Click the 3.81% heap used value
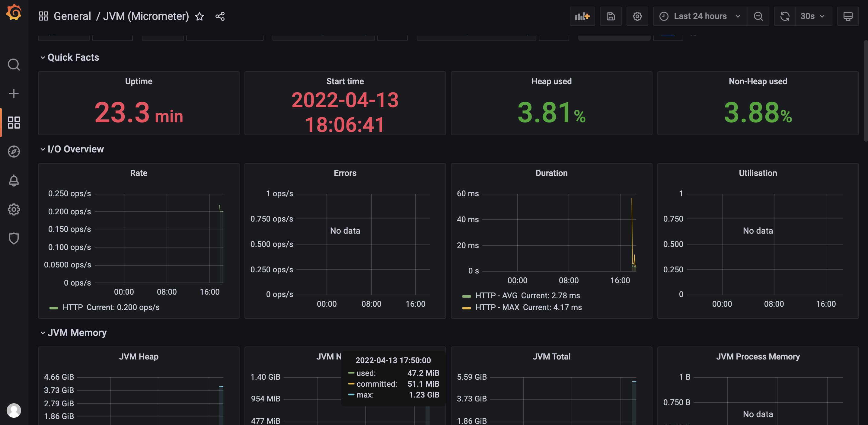This screenshot has height=425, width=868. tap(551, 113)
